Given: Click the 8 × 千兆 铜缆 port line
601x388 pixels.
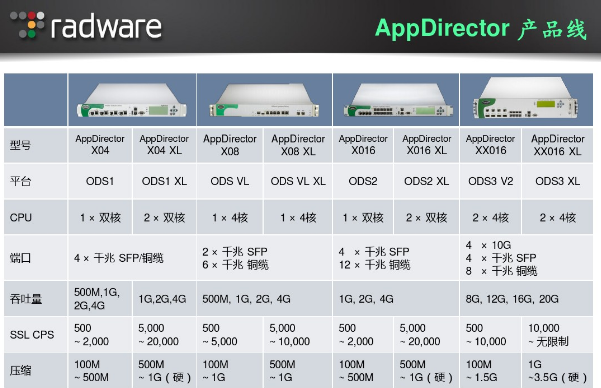Looking at the screenshot, I should (501, 271).
